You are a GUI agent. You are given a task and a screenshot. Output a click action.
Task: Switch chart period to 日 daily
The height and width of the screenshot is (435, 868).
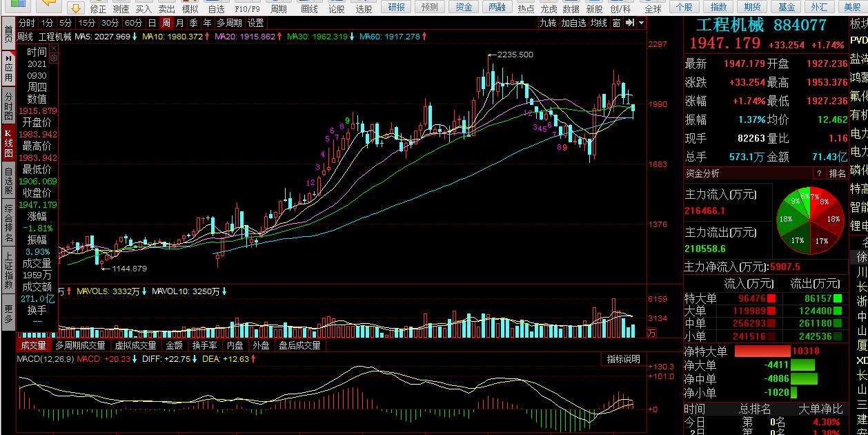click(152, 23)
